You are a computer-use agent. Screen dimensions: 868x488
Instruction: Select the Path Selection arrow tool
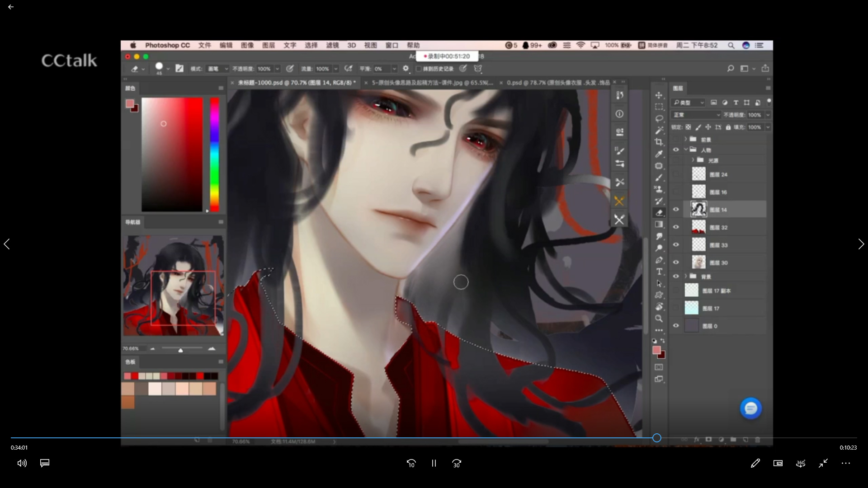coord(659,283)
